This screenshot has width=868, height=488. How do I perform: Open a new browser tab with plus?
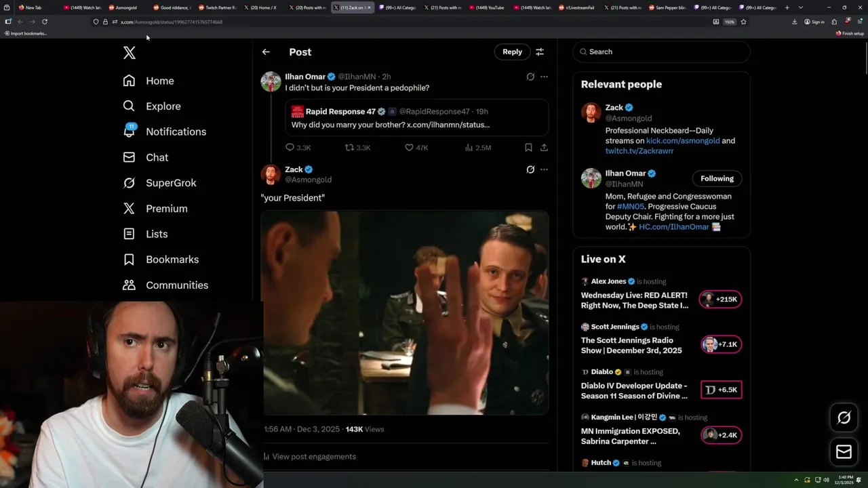787,7
